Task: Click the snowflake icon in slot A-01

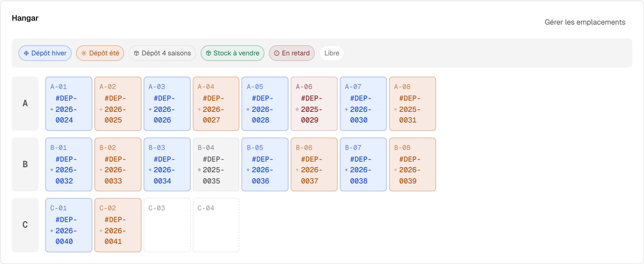Action: click(x=52, y=109)
